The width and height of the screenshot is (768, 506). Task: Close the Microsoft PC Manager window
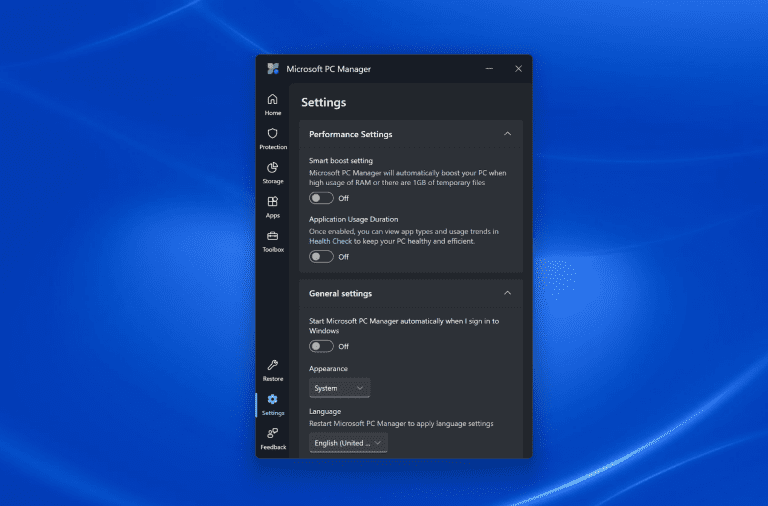click(518, 69)
